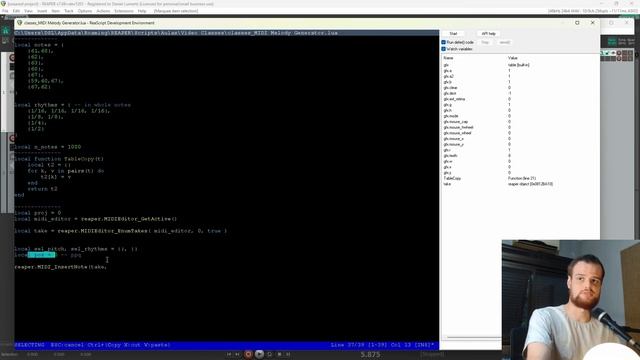Open the Help menu in REAPER
This screenshot has width=640, height=360.
142,11
